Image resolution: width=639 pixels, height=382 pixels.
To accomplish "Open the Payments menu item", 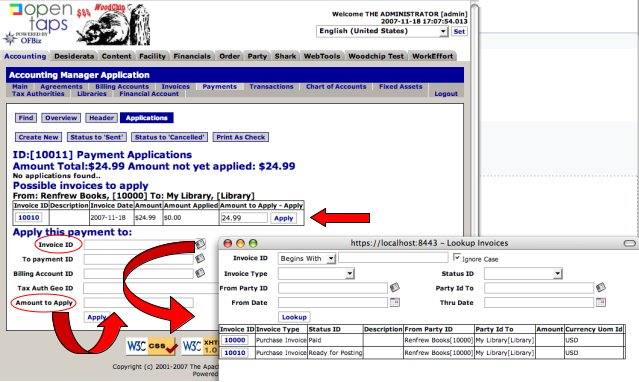I will (x=219, y=86).
